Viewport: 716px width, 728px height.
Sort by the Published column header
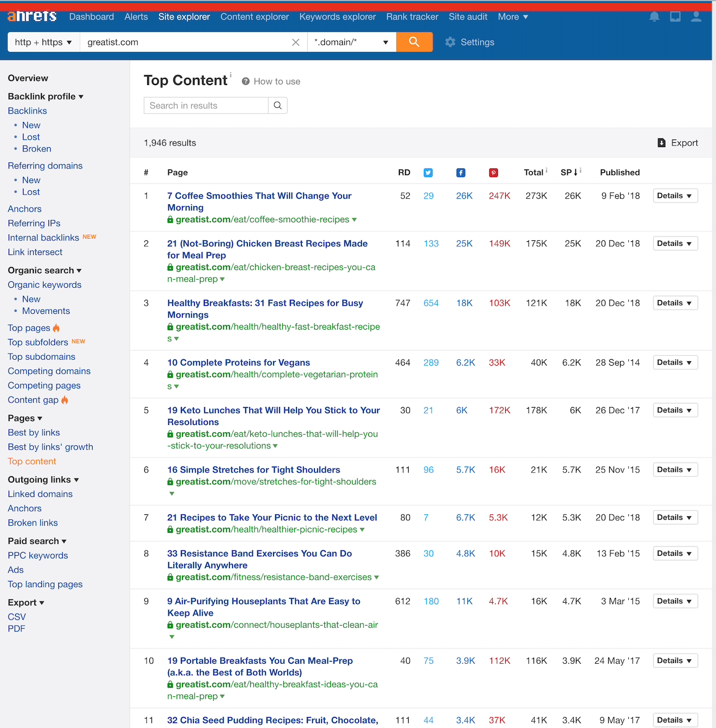click(x=620, y=173)
